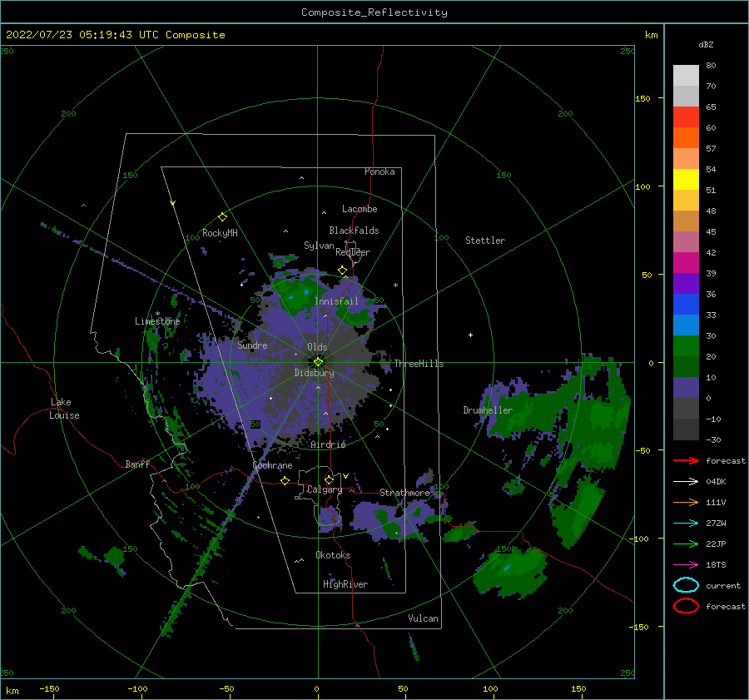This screenshot has width=749, height=700.
Task: Click the Lake Louise label
Action: 64,409
